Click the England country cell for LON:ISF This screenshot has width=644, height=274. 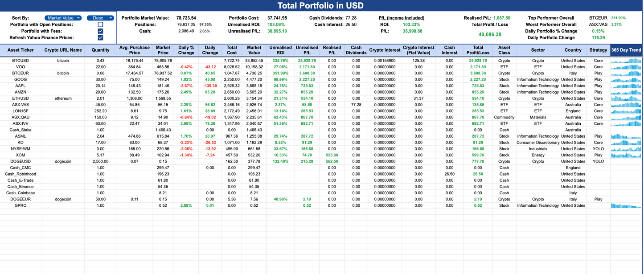pyautogui.click(x=573, y=111)
